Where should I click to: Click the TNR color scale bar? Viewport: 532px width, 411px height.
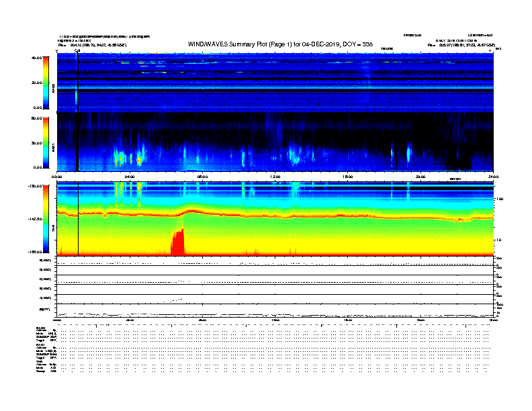(x=46, y=219)
